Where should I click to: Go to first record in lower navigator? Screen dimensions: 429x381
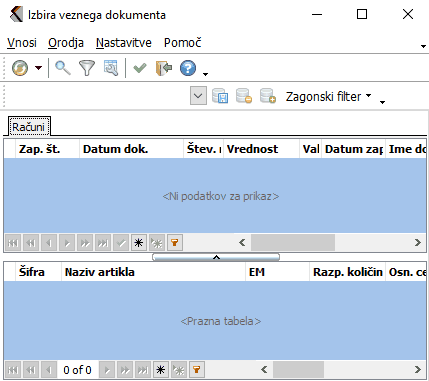pos(13,370)
